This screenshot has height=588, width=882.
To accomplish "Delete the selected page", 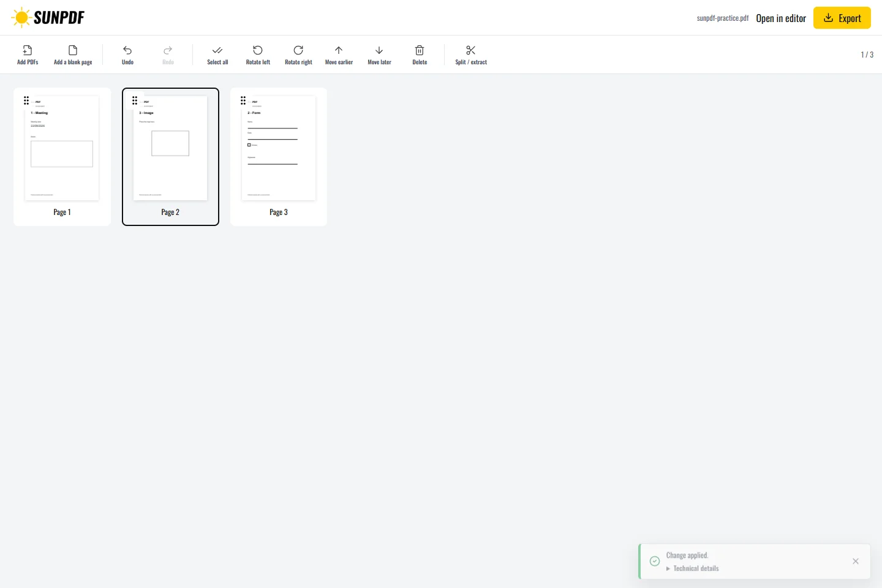I will click(x=420, y=55).
